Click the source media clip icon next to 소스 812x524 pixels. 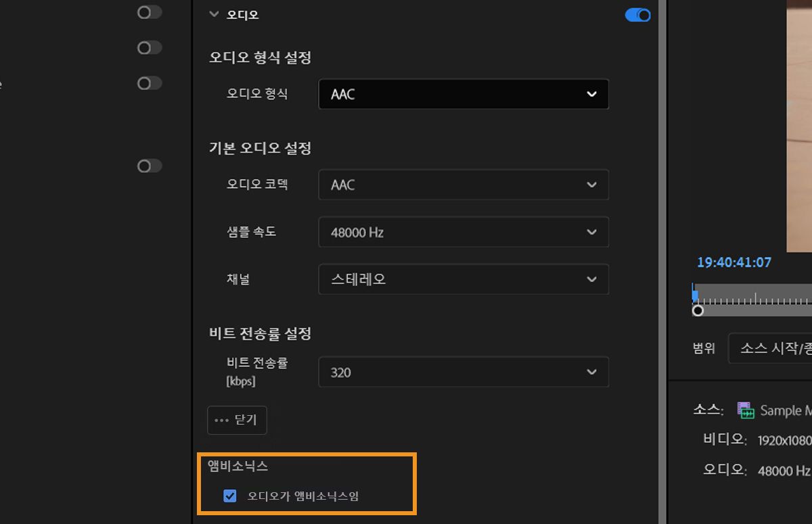point(747,410)
